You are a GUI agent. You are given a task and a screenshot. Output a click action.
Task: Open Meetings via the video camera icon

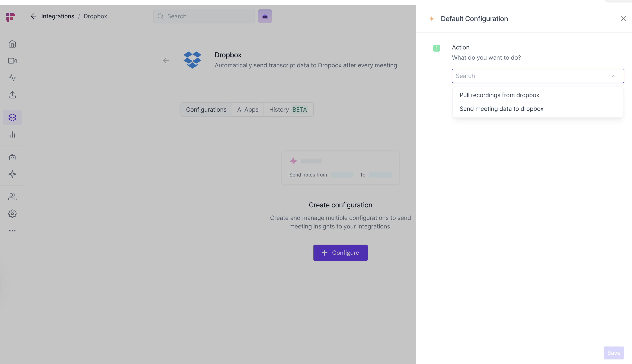click(12, 61)
